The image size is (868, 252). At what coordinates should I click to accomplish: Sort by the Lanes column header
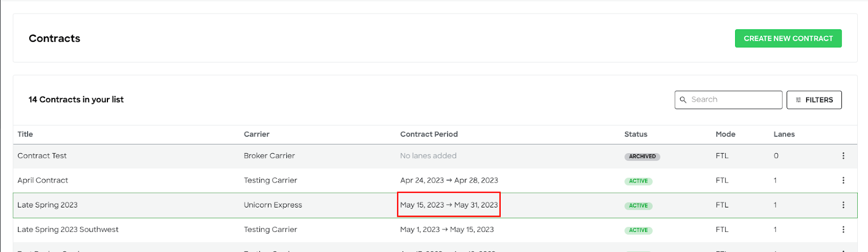point(784,134)
